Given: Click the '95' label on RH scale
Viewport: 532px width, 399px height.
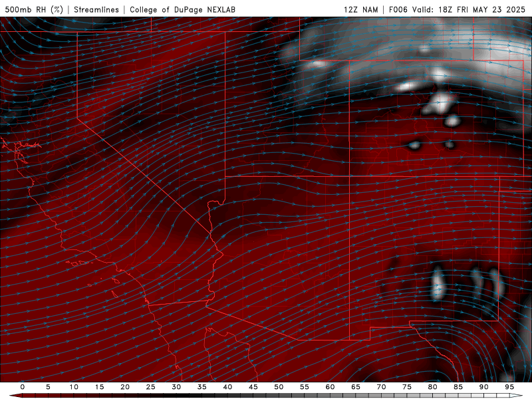Looking at the screenshot, I should coord(509,387).
